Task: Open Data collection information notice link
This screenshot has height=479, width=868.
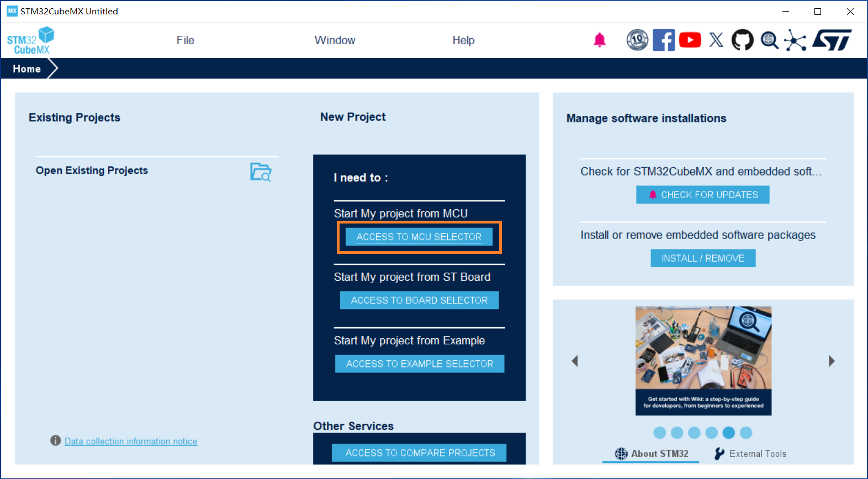Action: 131,441
